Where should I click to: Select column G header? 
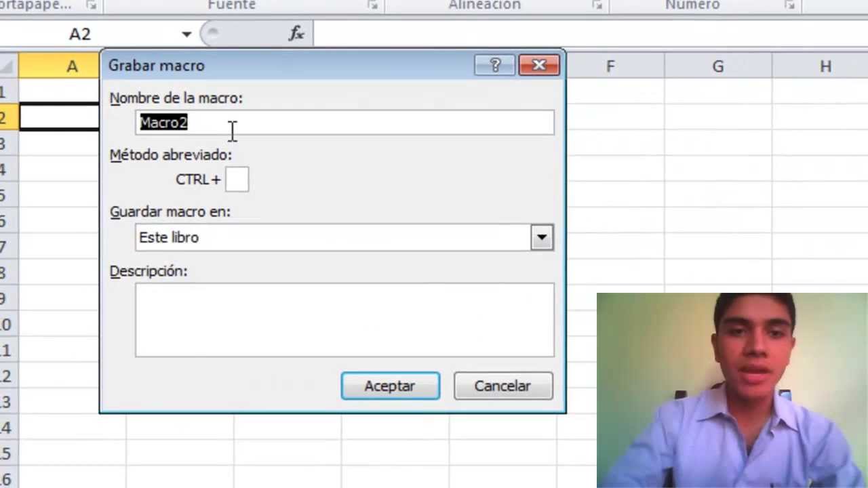tap(718, 66)
